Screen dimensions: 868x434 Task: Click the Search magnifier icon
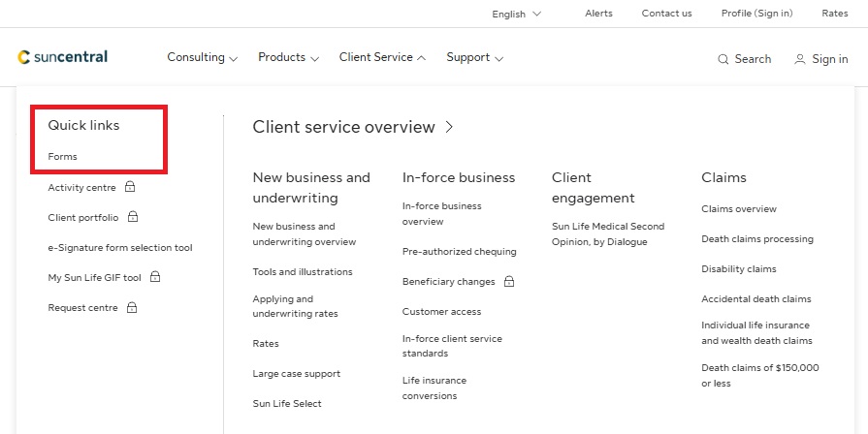[x=723, y=59]
